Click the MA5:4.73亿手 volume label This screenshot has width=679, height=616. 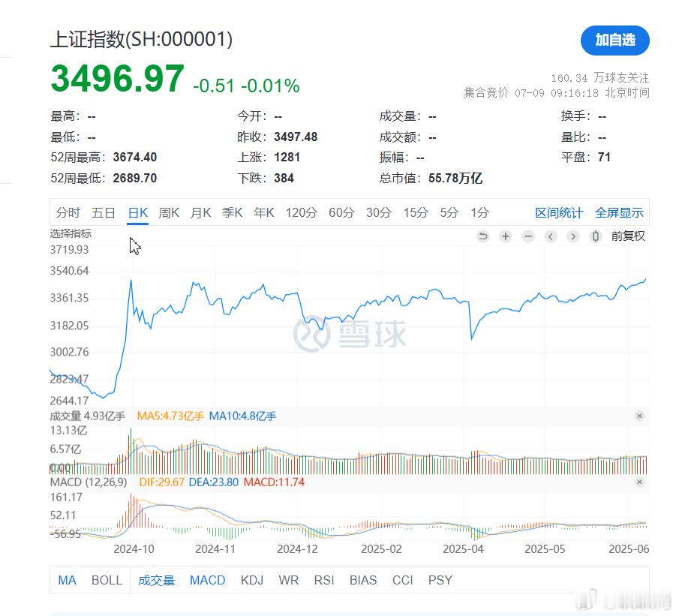click(x=170, y=416)
